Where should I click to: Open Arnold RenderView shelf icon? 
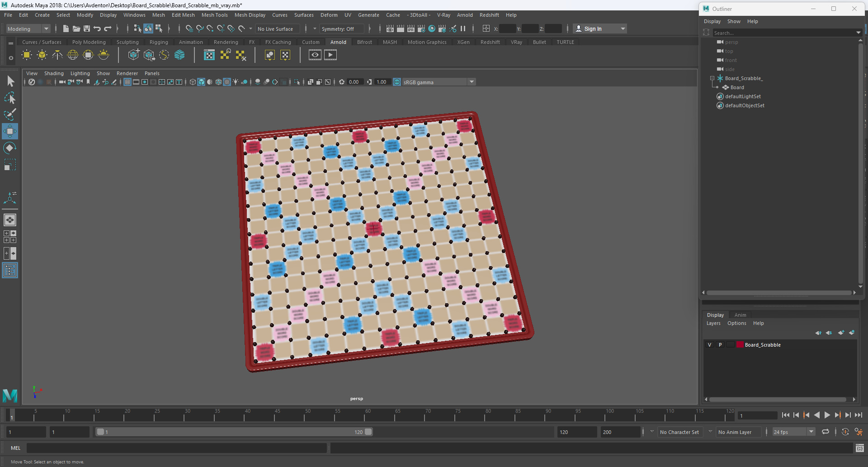click(315, 55)
